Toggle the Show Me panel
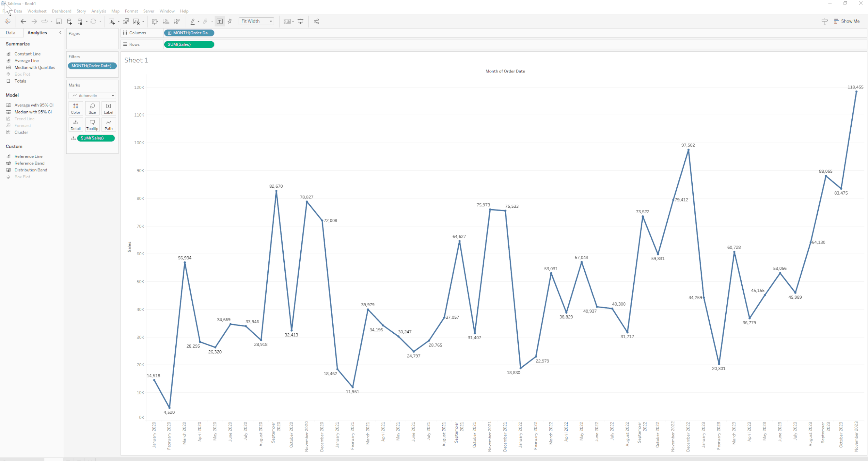868x461 pixels. 846,21
